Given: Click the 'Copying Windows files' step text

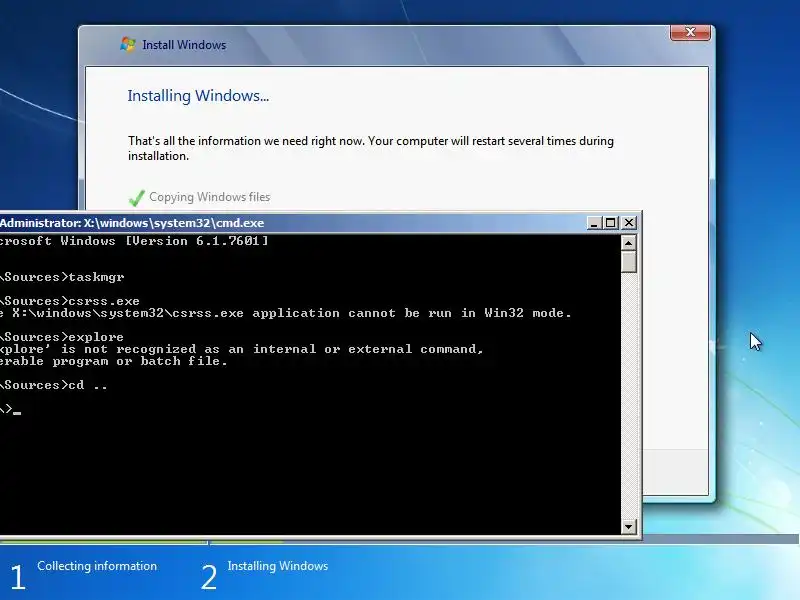Looking at the screenshot, I should (x=209, y=197).
